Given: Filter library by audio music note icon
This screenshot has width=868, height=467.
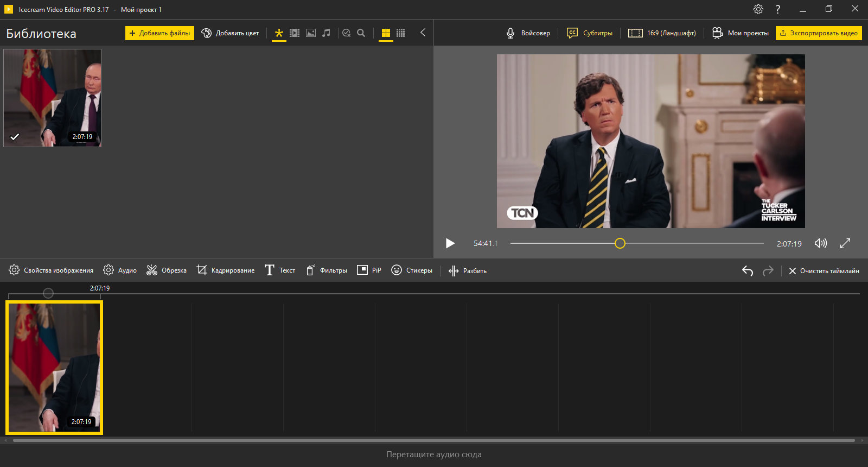Looking at the screenshot, I should click(x=326, y=33).
